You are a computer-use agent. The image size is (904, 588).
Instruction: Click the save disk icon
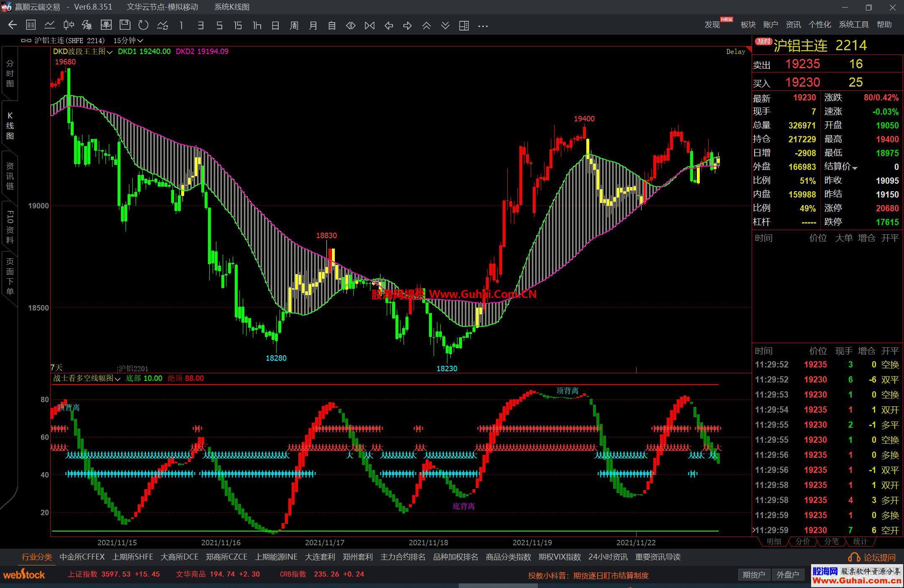coord(125,25)
